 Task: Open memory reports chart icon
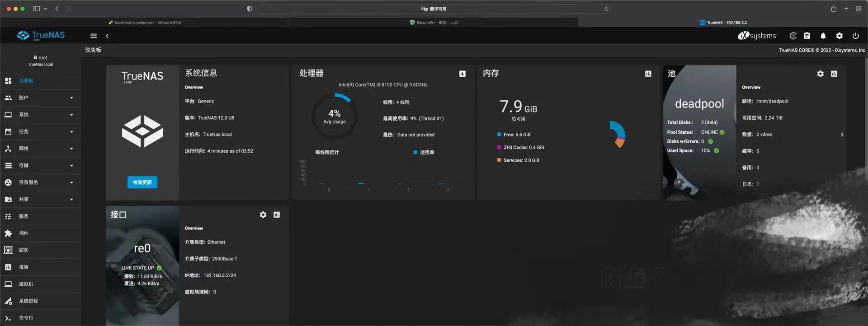648,74
